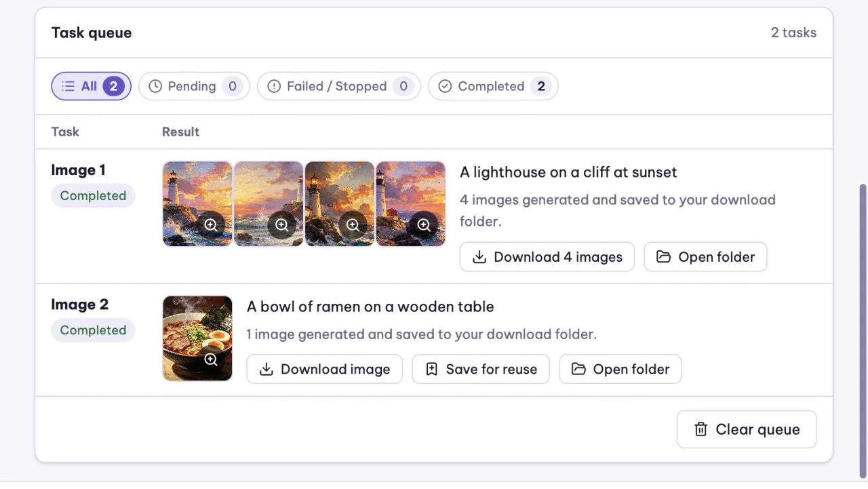Select prompt text "A bowl of ramen on a wooden table"

click(370, 307)
